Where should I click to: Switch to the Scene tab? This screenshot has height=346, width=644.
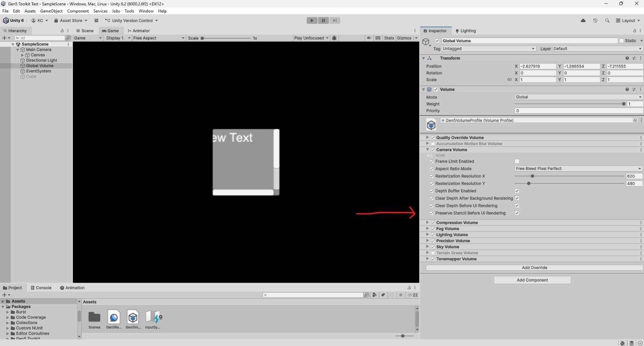[85, 31]
